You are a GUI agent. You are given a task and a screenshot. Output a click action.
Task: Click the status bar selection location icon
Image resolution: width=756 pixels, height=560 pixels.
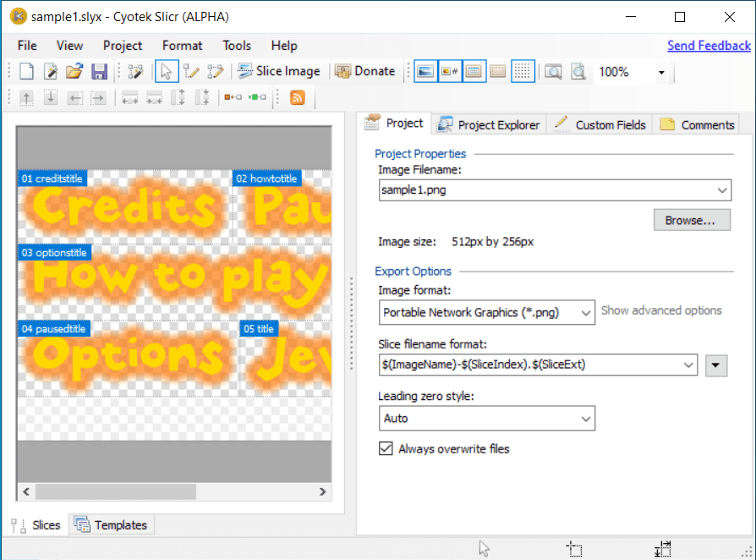click(574, 549)
